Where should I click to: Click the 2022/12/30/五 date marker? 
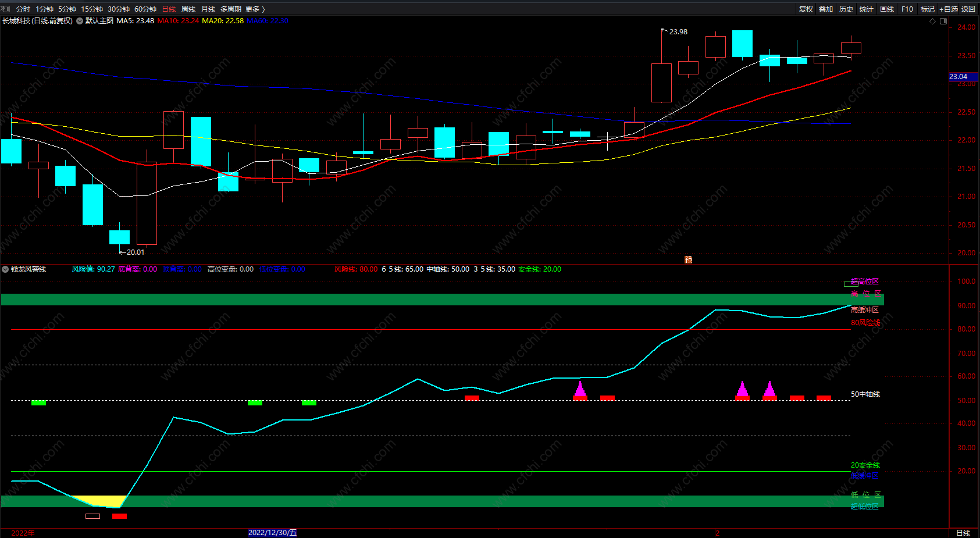coord(272,533)
